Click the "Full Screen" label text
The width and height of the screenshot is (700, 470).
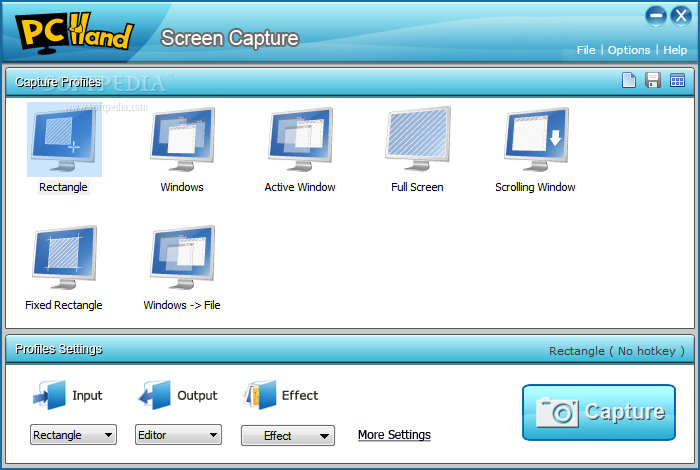pos(417,187)
